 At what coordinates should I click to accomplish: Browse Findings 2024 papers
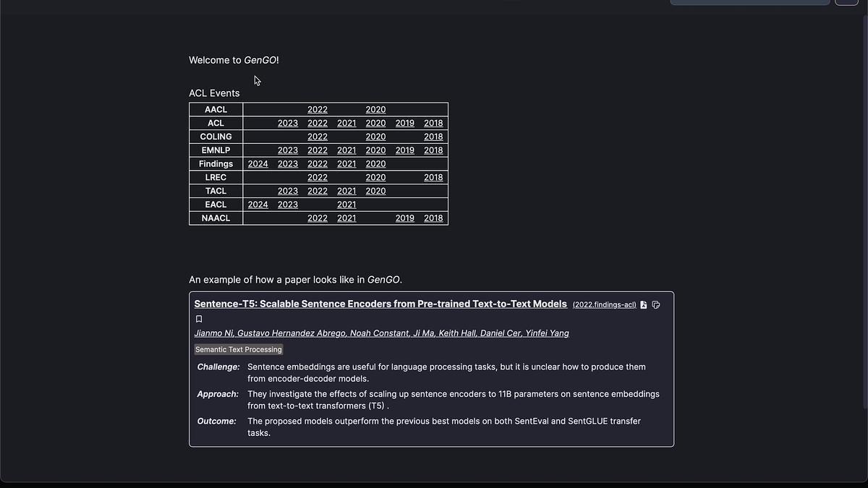[x=258, y=164]
